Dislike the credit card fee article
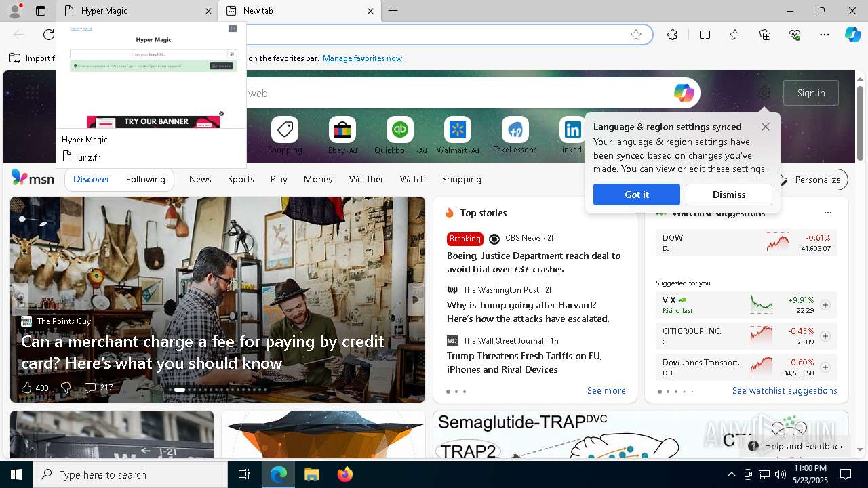868x488 pixels. coord(66,388)
